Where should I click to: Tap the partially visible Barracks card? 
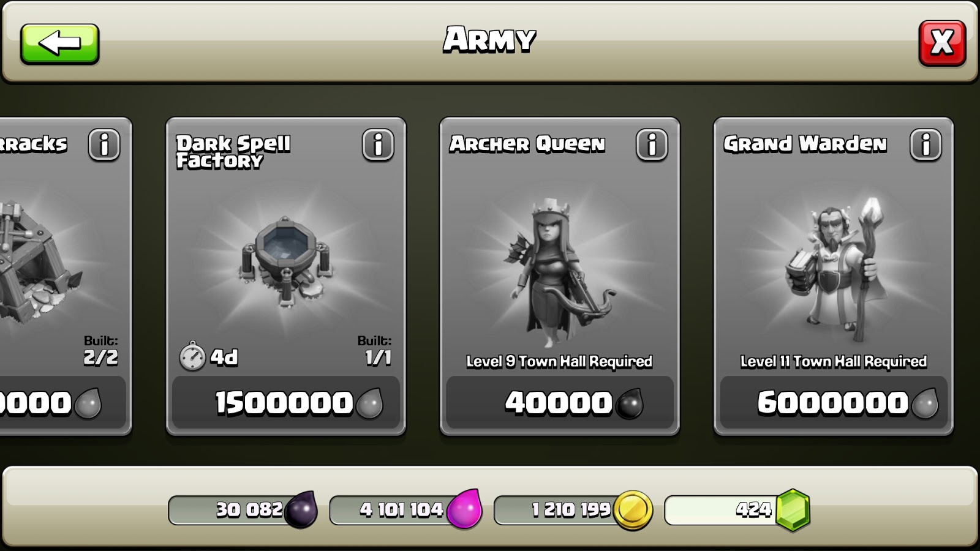click(x=66, y=276)
